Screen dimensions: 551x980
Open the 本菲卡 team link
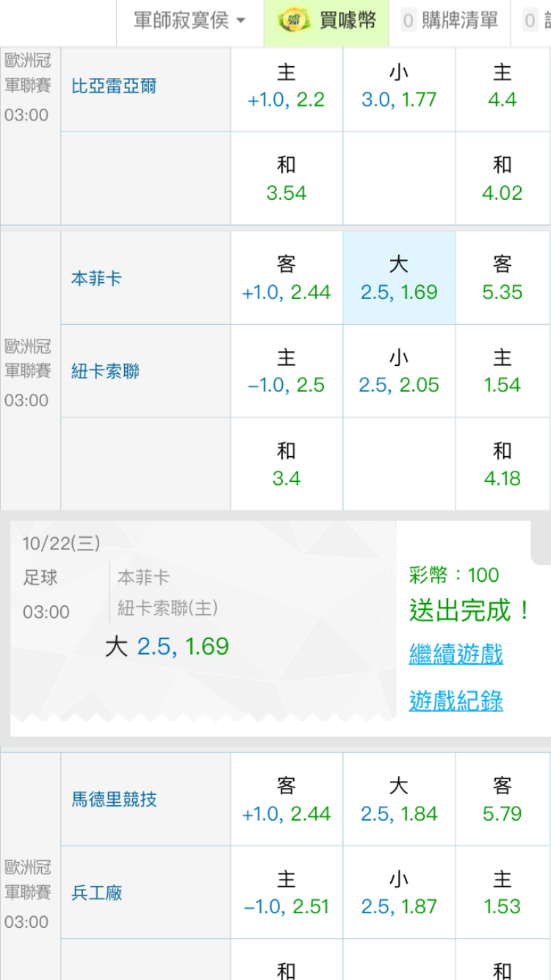pos(96,278)
